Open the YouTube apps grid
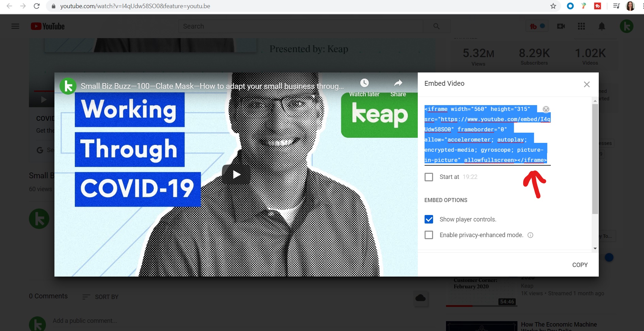 coord(581,26)
